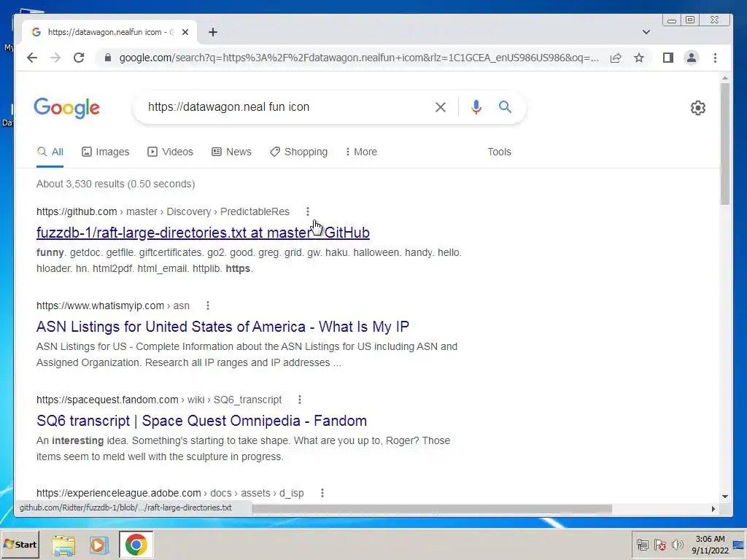The image size is (747, 560).
Task: Open ASN Listings for United States link
Action: (x=222, y=327)
